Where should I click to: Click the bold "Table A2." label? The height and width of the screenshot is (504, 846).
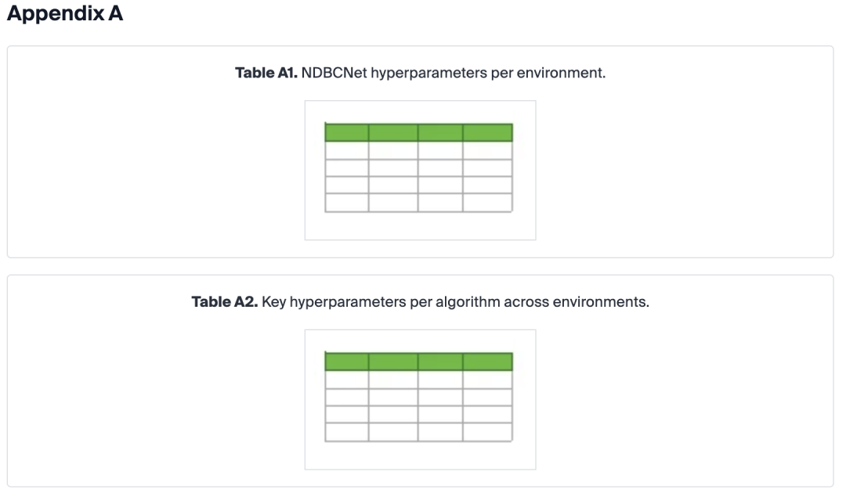(225, 302)
